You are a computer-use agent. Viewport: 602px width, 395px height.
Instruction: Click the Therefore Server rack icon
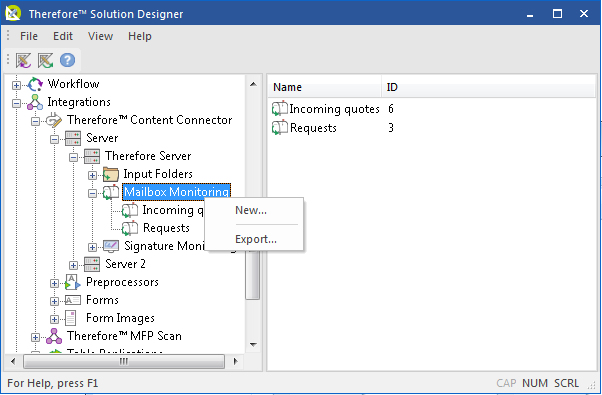pyautogui.click(x=92, y=156)
